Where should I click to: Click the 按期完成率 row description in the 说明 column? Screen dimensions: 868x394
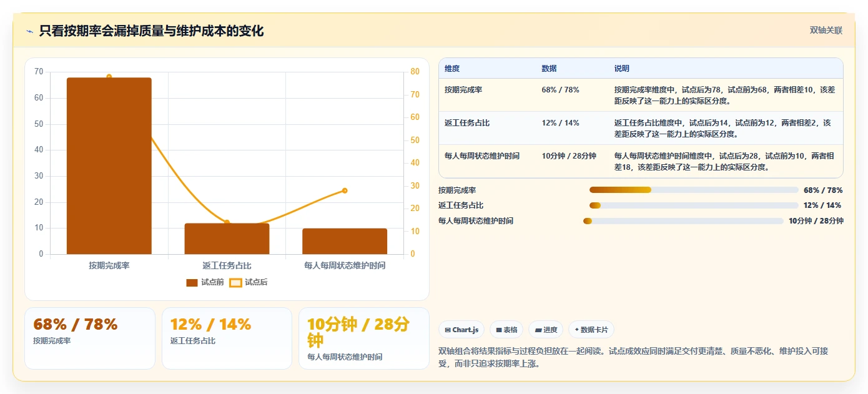tap(724, 95)
